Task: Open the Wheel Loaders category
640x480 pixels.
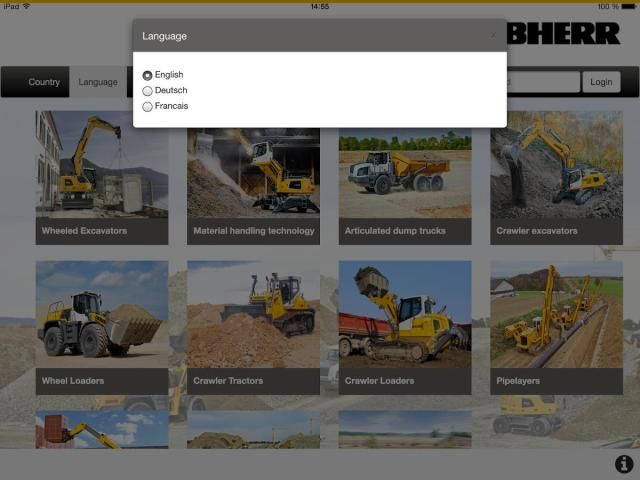Action: click(102, 327)
